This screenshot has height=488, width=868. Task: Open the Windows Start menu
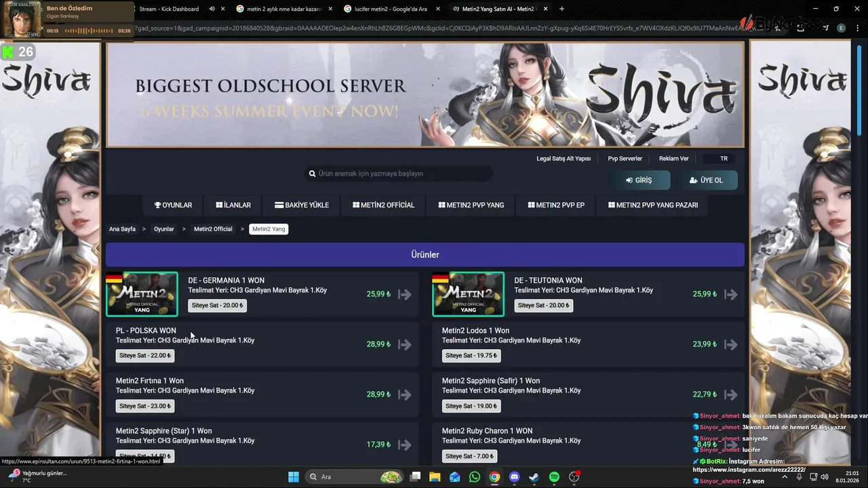tap(294, 477)
